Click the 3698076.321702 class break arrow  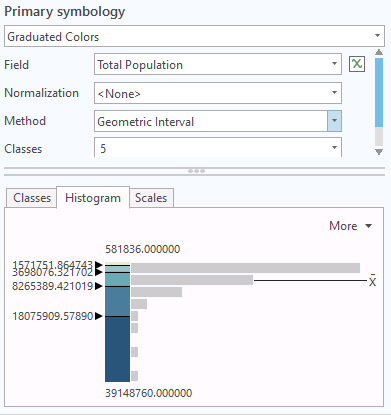99,272
